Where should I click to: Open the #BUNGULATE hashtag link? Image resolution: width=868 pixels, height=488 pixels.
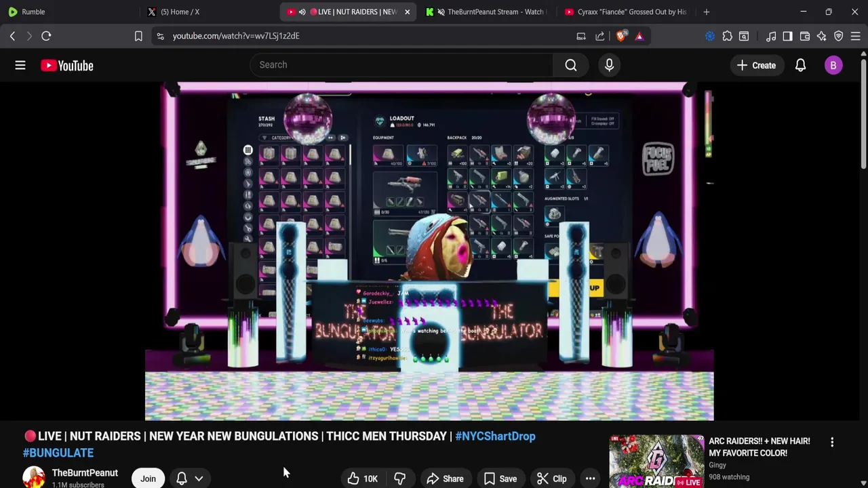pos(58,453)
